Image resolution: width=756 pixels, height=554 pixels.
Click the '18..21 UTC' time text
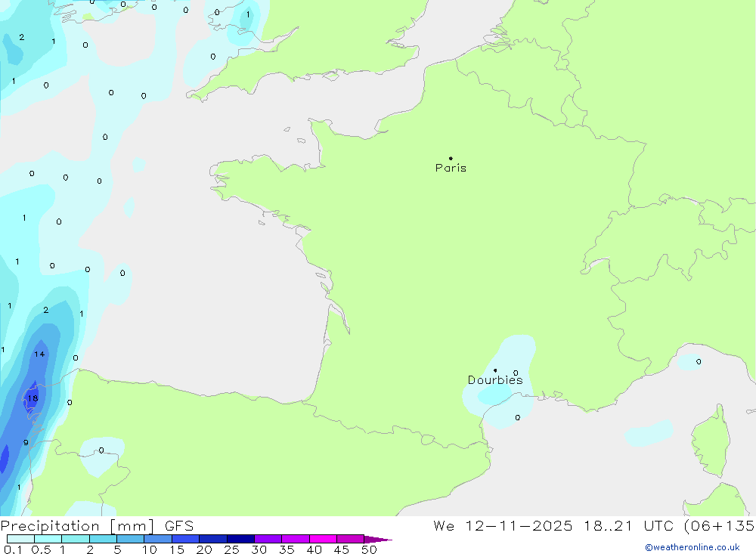tap(628, 525)
